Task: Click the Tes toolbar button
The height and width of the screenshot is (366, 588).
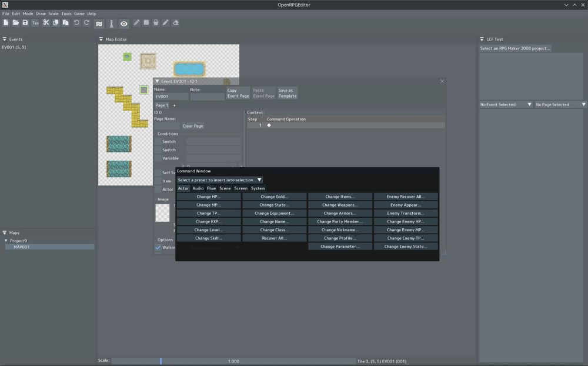Action: tap(35, 23)
